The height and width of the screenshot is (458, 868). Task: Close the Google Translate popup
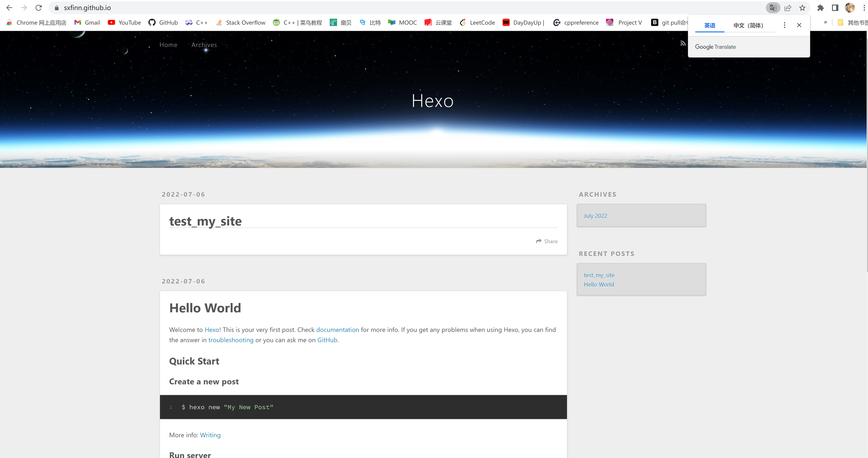pos(799,25)
